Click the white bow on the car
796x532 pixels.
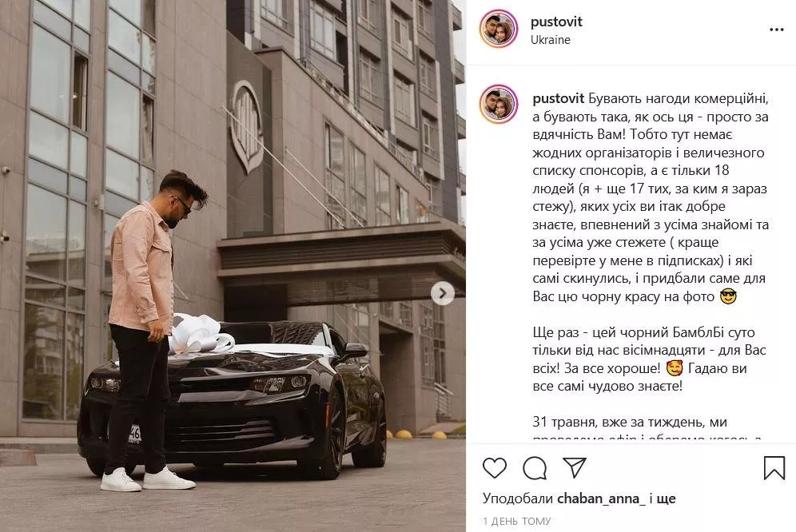click(x=199, y=333)
